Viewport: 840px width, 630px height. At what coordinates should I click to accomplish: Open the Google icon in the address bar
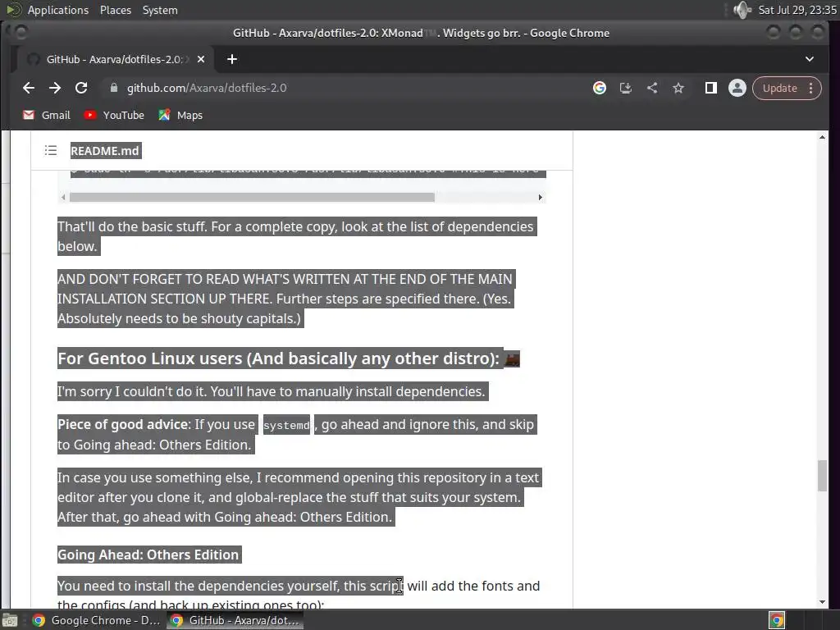pos(600,88)
